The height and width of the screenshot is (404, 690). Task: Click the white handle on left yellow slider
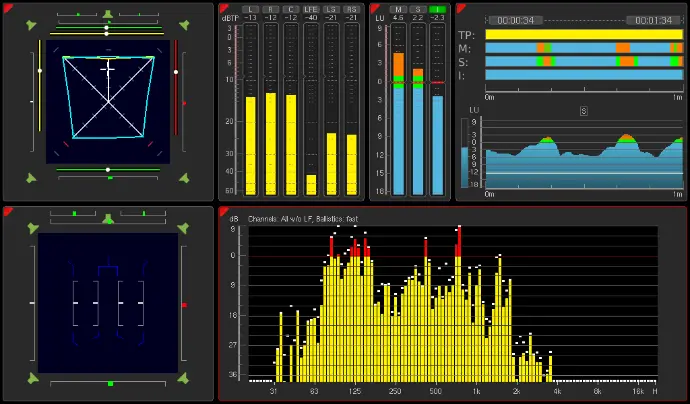(x=38, y=72)
